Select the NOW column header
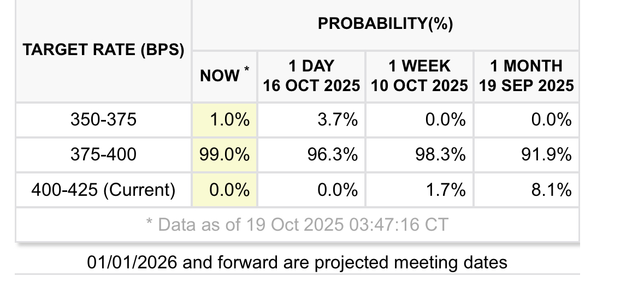644x288 pixels. click(224, 76)
